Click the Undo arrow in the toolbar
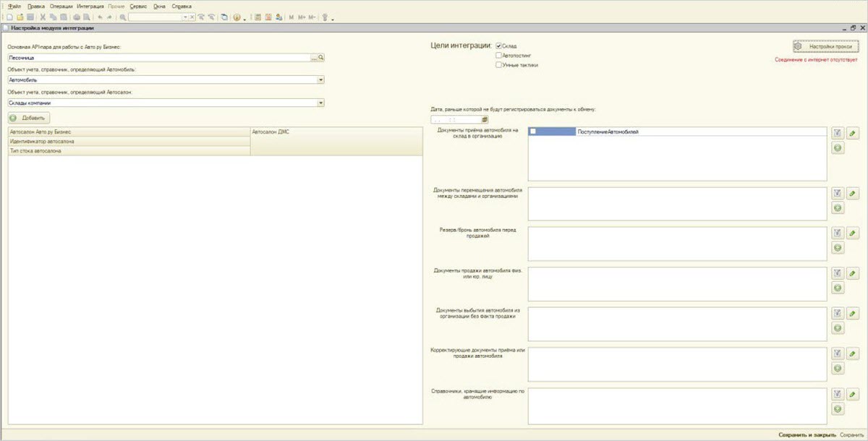The image size is (868, 441). point(100,17)
